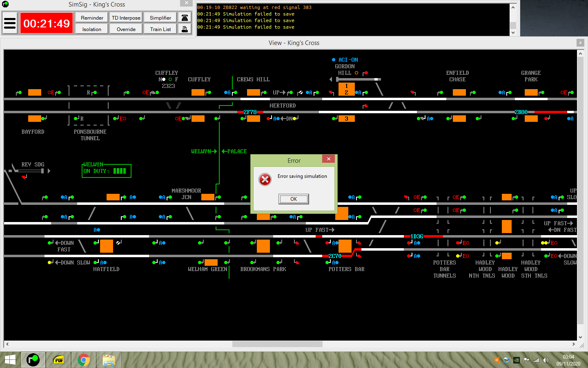Close the Error dialog via red X
This screenshot has width=588, height=368.
pyautogui.click(x=328, y=159)
